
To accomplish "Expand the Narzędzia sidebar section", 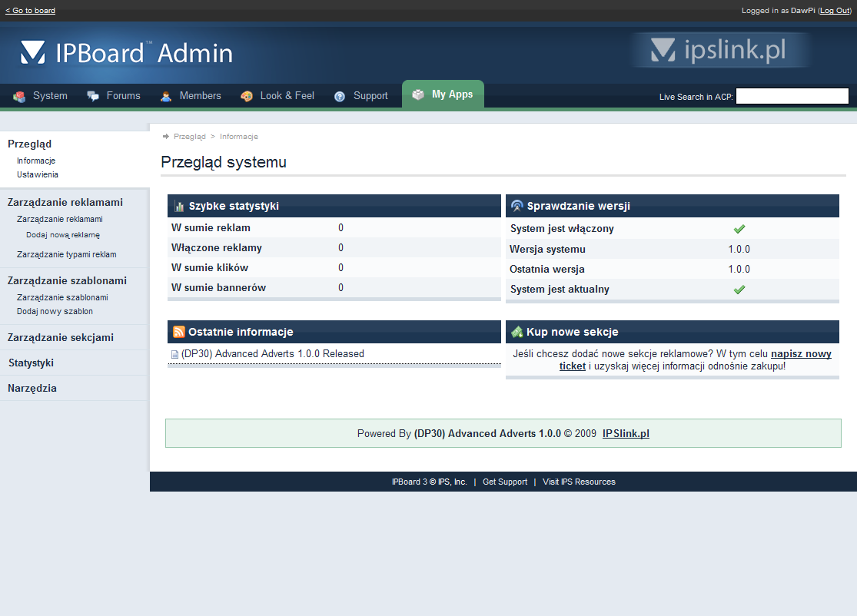I will 32,388.
